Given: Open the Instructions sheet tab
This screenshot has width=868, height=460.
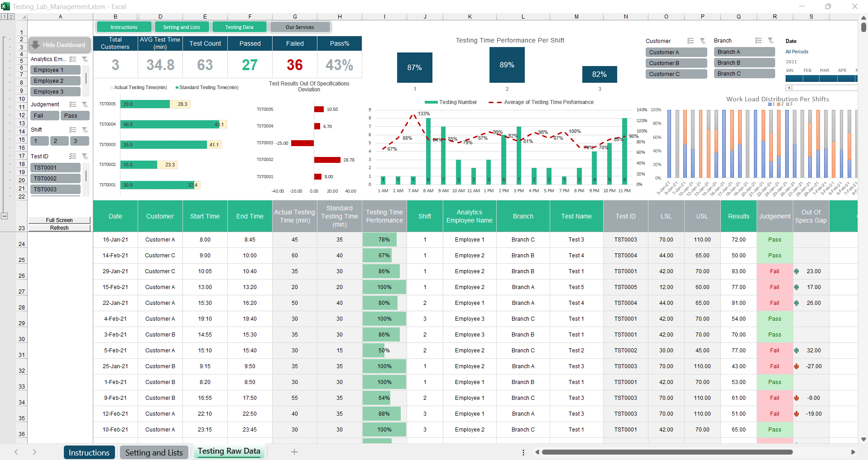Looking at the screenshot, I should [x=89, y=452].
